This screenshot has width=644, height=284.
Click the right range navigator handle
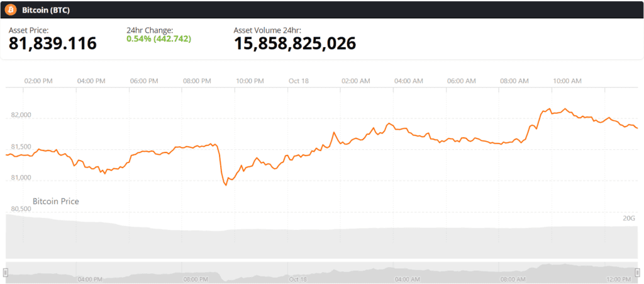point(638,272)
